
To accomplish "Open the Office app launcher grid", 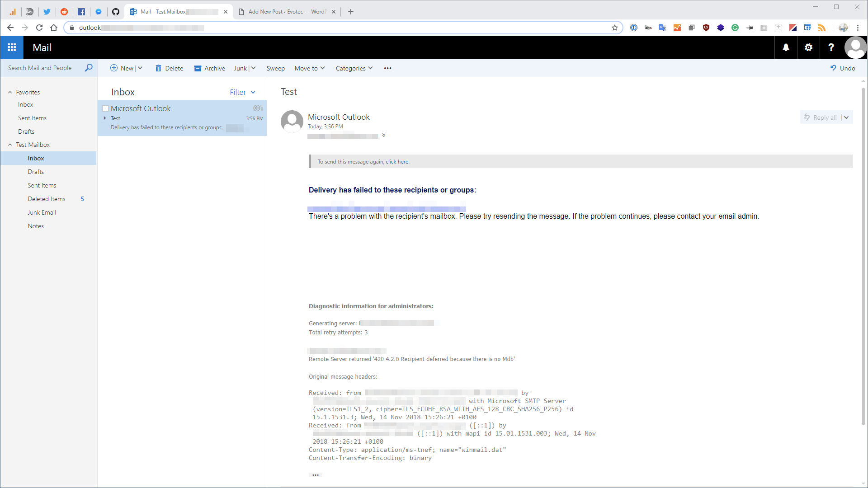I will click(11, 47).
